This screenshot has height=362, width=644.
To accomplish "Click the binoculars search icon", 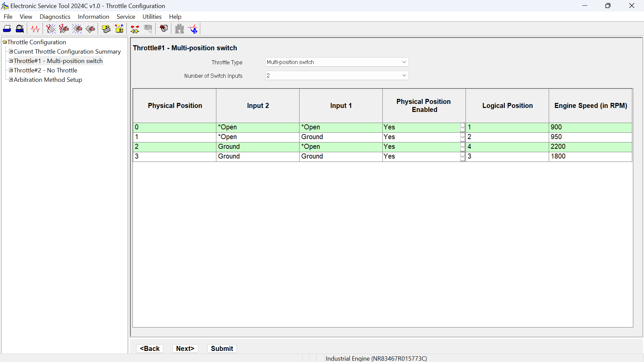I will (179, 29).
